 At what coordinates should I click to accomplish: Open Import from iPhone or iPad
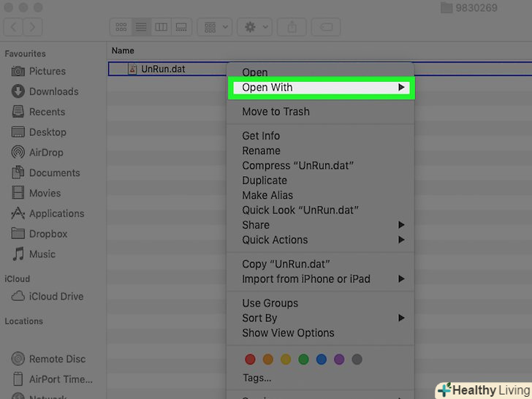[x=320, y=279]
